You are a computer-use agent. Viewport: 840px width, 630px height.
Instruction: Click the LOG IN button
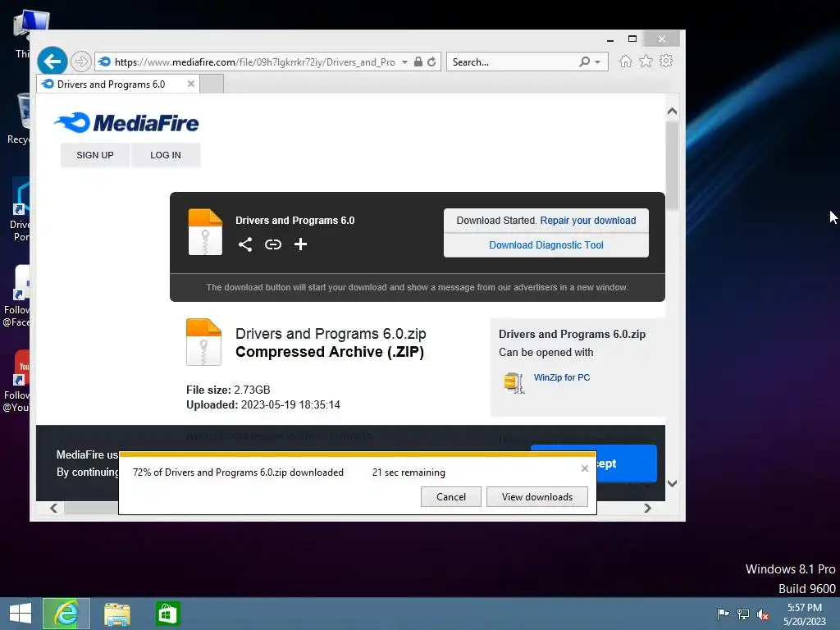(166, 155)
